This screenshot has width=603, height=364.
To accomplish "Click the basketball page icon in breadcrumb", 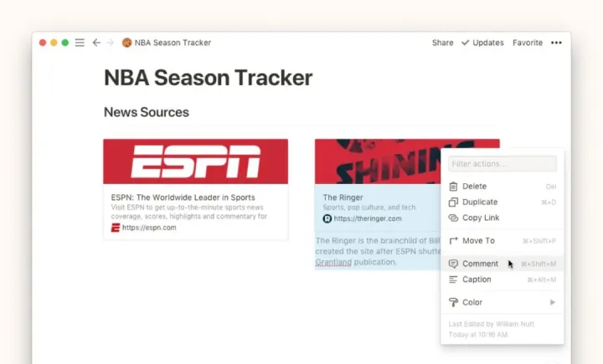I will [x=126, y=43].
